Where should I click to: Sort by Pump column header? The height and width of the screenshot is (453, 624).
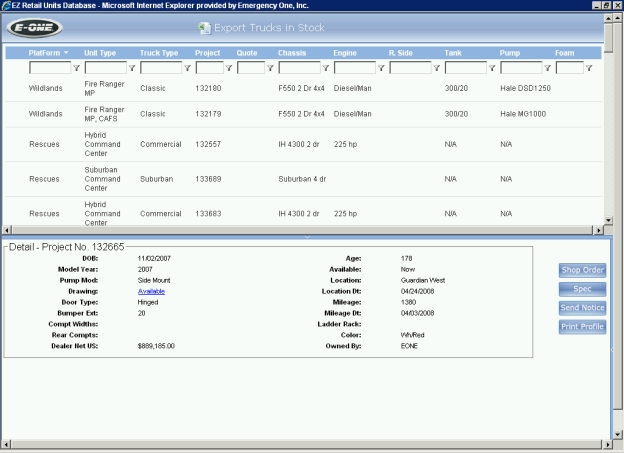coord(510,53)
